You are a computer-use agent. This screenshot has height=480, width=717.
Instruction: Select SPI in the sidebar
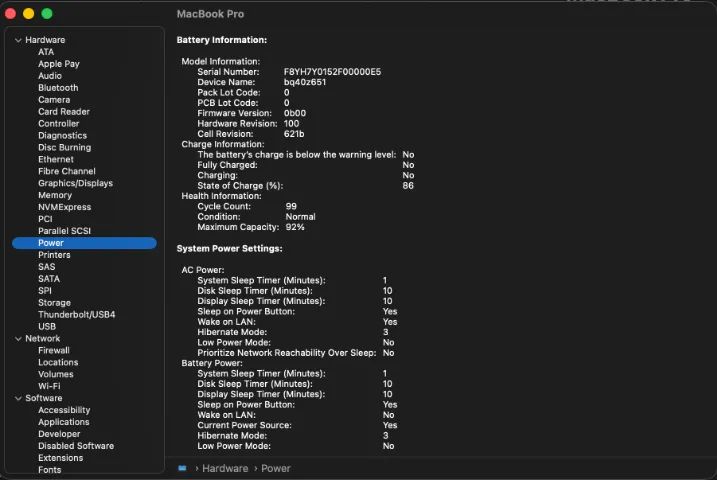pos(45,291)
